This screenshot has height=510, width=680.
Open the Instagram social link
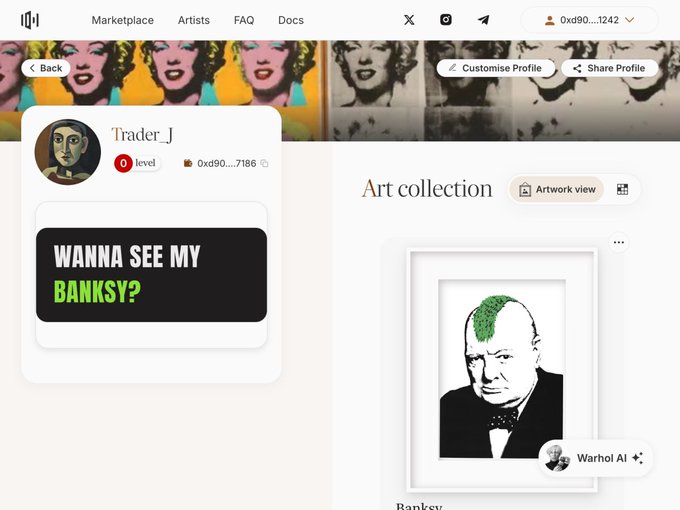tap(446, 20)
